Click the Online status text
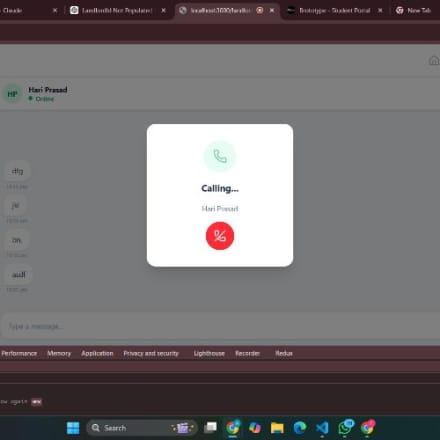Screen dimensions: 440x440 tap(45, 99)
